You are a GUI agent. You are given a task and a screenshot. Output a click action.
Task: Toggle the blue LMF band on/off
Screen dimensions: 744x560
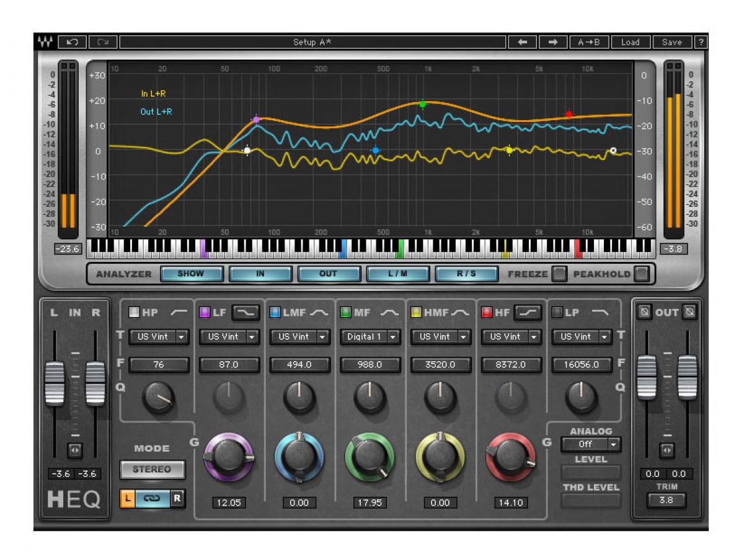click(x=275, y=313)
